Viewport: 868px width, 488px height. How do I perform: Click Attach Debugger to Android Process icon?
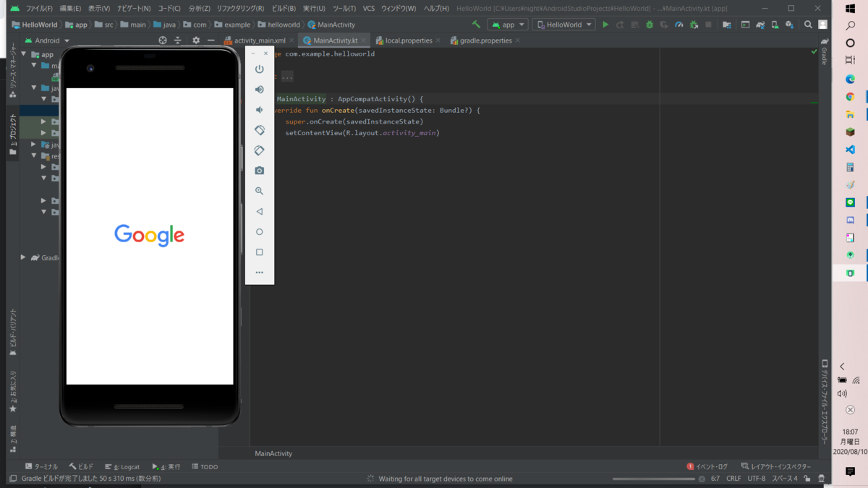[694, 25]
